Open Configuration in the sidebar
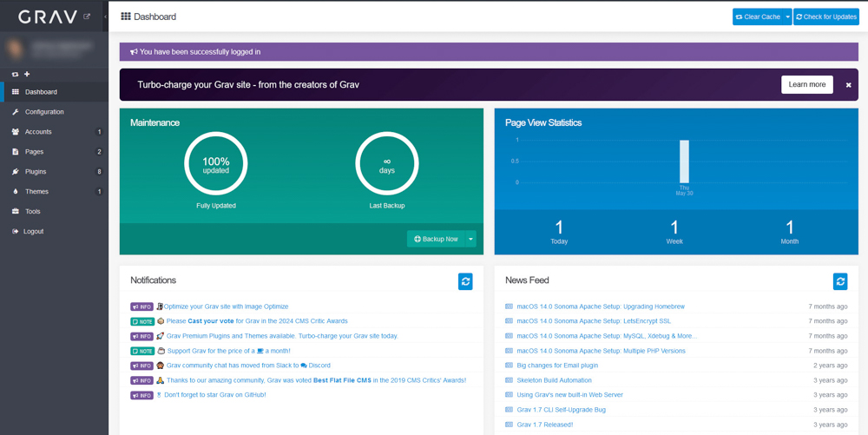The height and width of the screenshot is (435, 868). 54,112
